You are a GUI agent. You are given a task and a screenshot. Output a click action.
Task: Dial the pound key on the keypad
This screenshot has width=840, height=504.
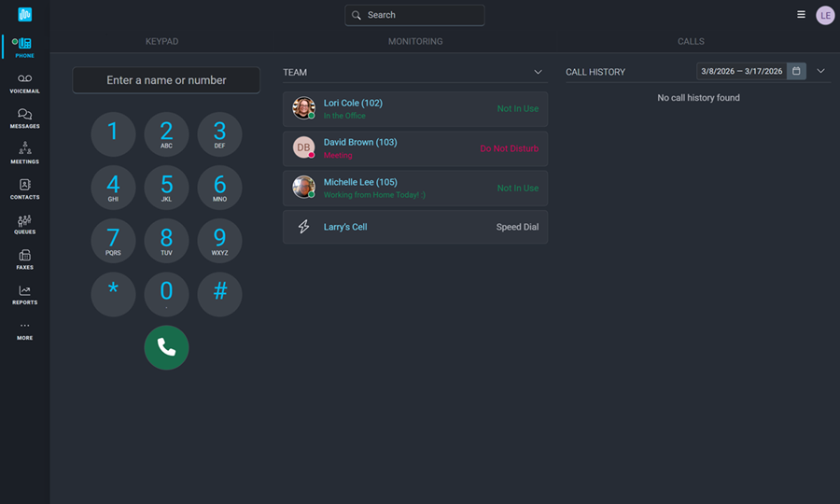click(219, 294)
